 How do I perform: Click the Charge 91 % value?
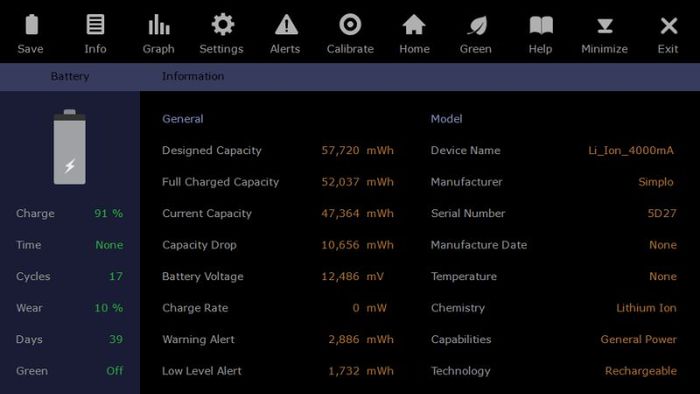coord(108,213)
